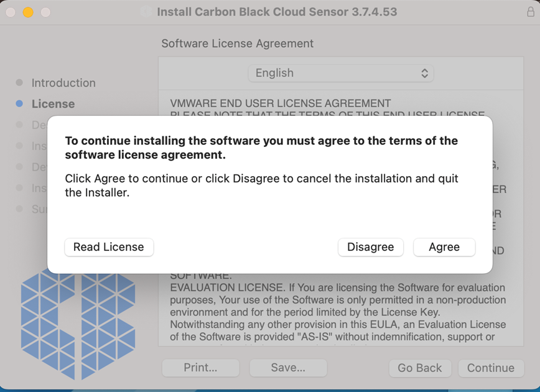Click the Continue button

(491, 368)
